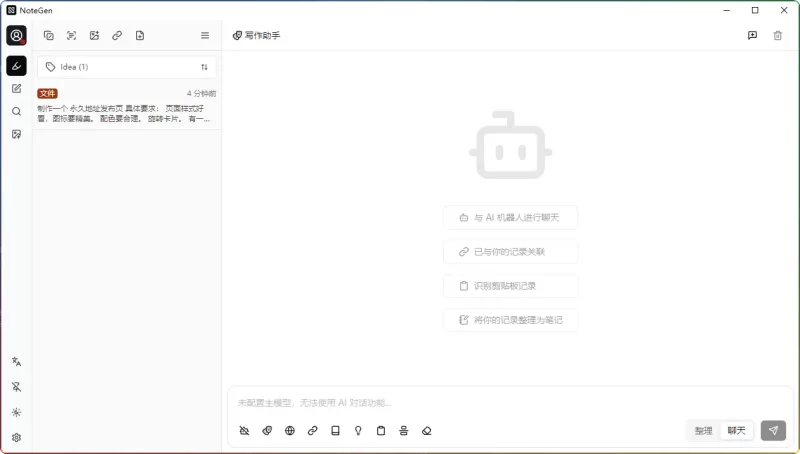Add a text copy record icon

point(48,35)
